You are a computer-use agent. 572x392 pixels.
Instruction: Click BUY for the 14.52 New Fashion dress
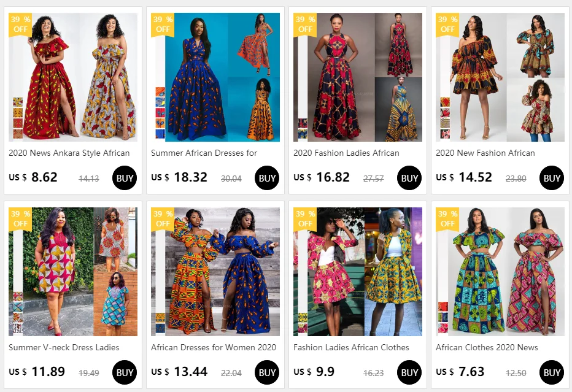pos(552,178)
